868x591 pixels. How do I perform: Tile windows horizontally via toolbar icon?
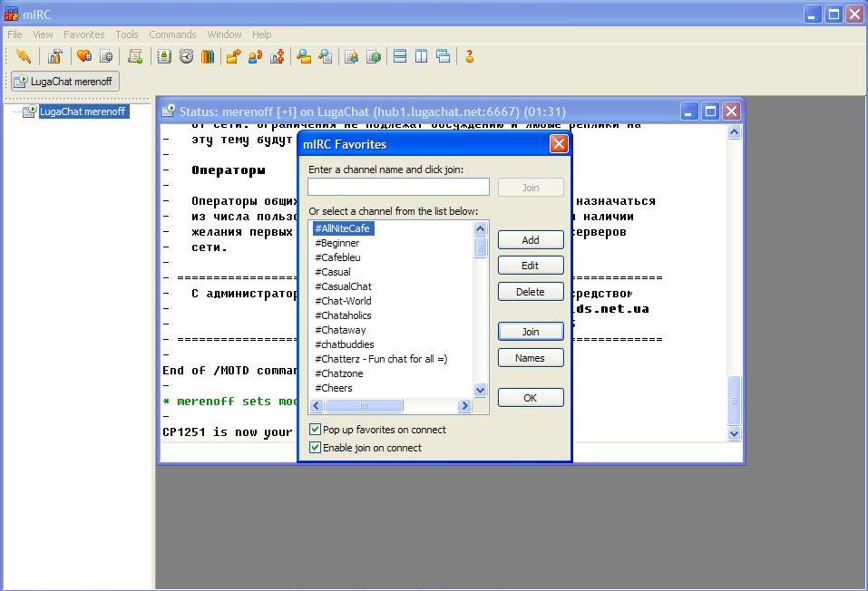click(400, 56)
